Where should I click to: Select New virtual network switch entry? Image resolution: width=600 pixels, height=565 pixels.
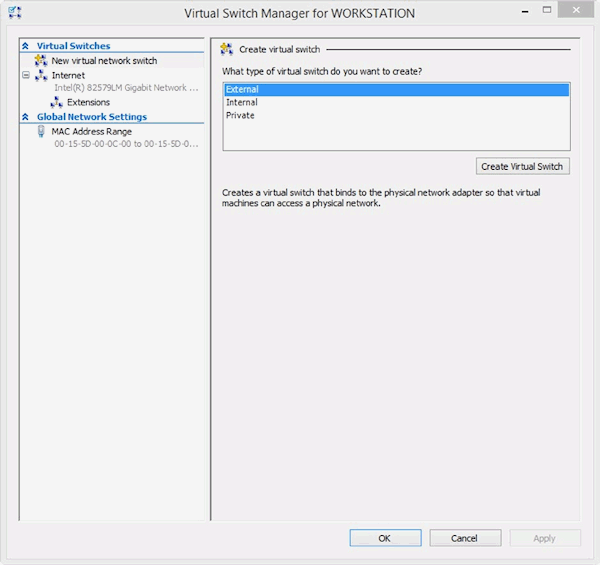coord(104,61)
